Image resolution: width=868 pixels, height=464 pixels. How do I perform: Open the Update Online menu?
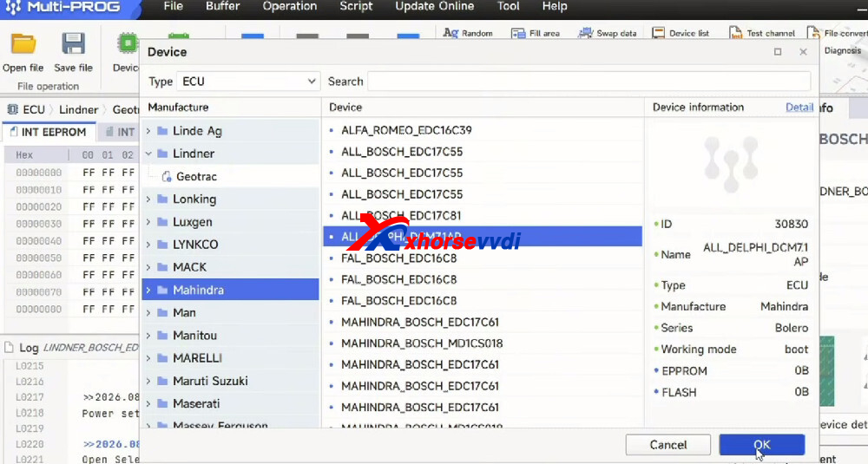pyautogui.click(x=435, y=7)
